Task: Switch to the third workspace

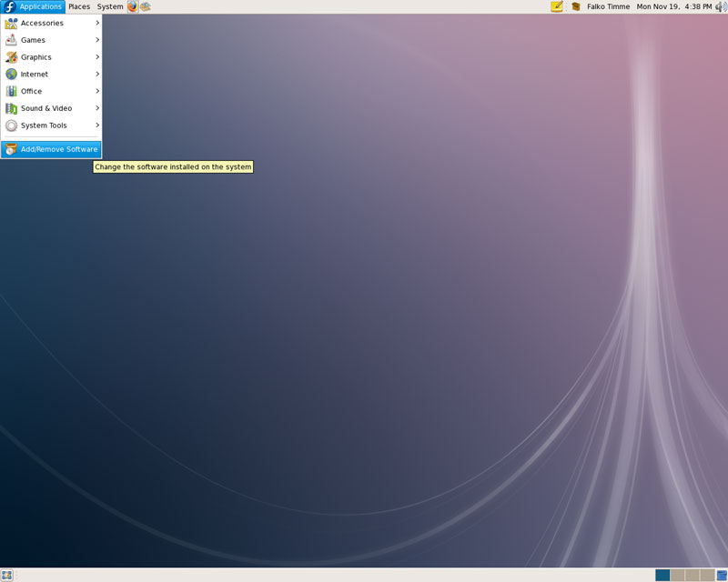Action: tap(693, 576)
